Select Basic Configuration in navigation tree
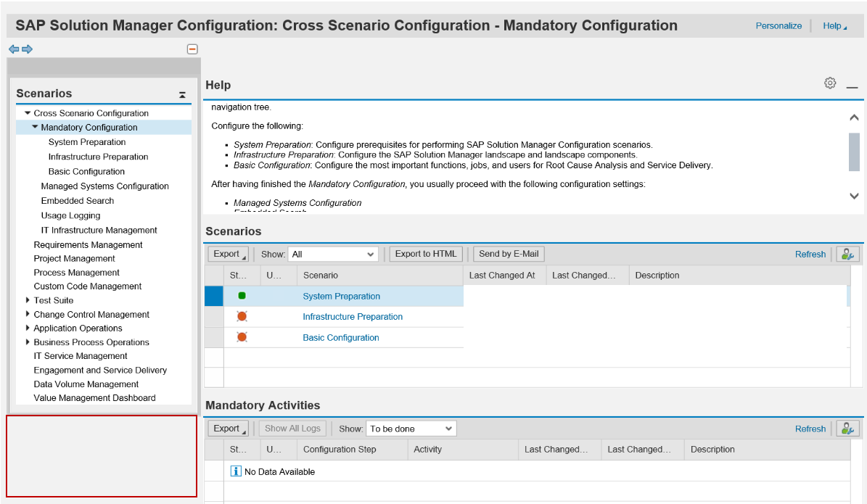The height and width of the screenshot is (504, 867). (x=86, y=172)
